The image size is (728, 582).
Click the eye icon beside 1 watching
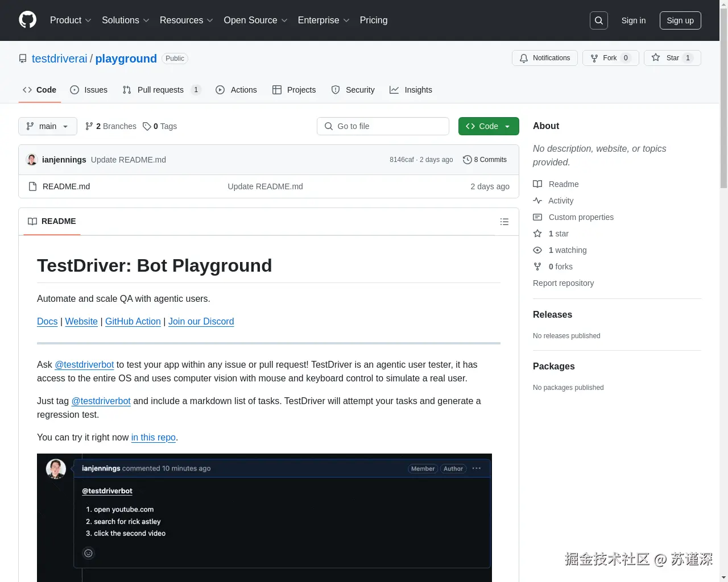tap(537, 250)
